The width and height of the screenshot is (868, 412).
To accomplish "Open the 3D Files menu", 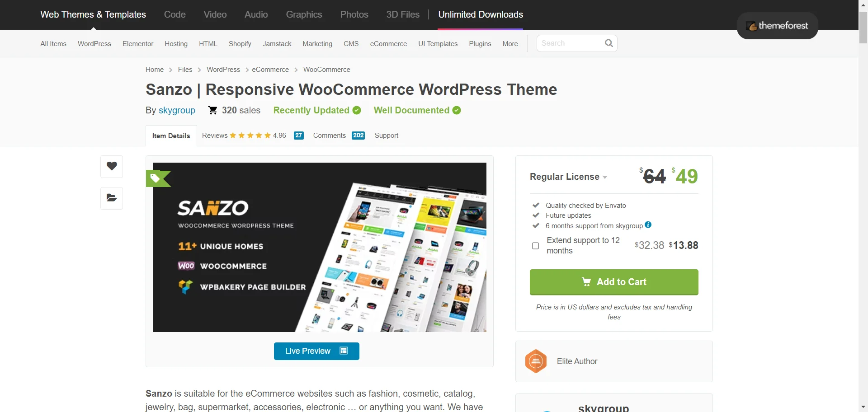I will pyautogui.click(x=403, y=14).
